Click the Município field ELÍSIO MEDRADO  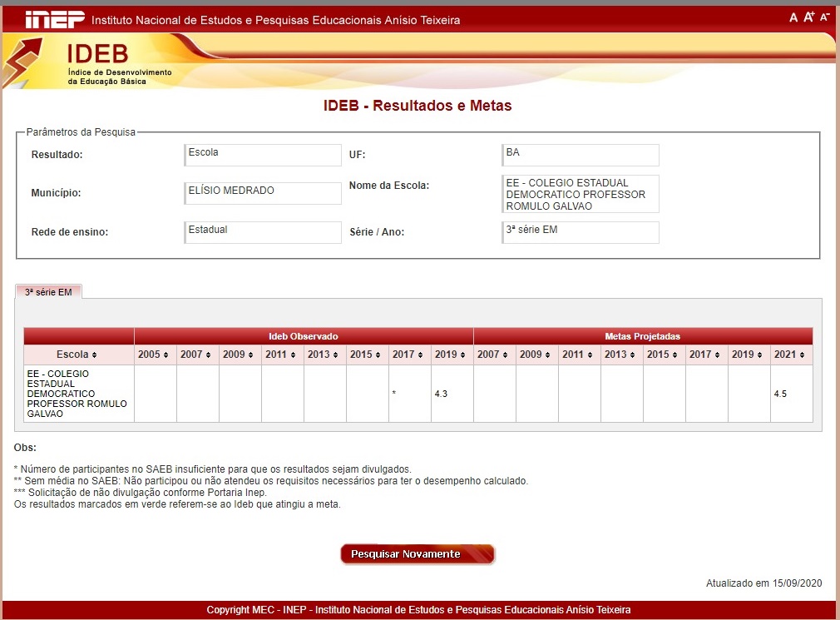coord(263,193)
